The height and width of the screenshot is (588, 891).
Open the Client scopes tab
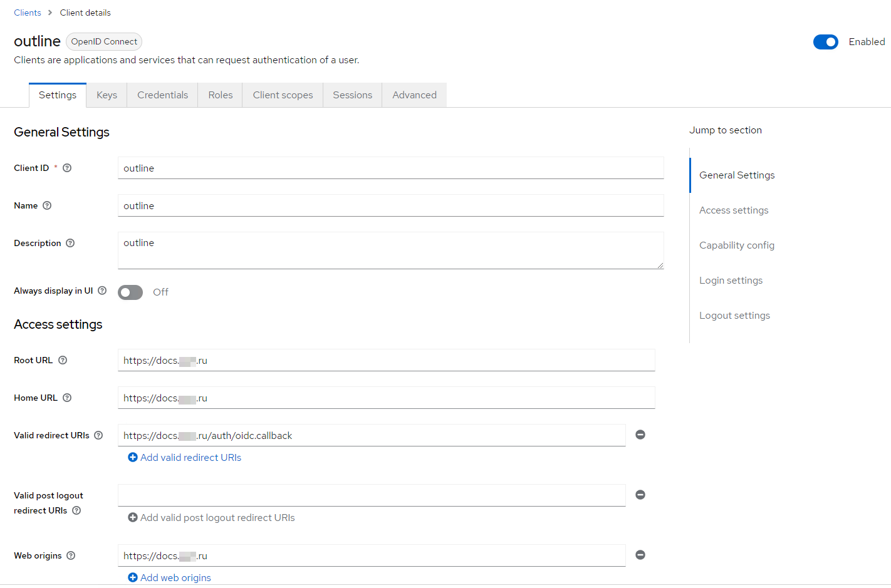(283, 95)
